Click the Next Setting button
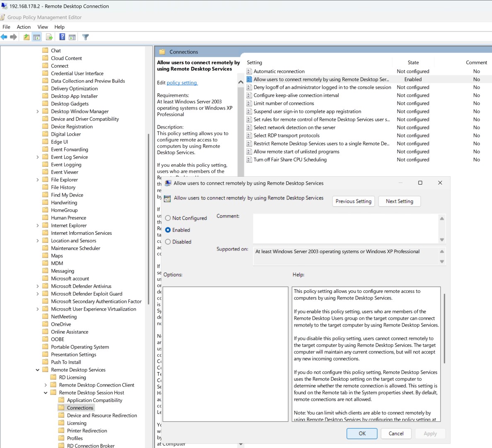This screenshot has height=448, width=492. [x=399, y=201]
